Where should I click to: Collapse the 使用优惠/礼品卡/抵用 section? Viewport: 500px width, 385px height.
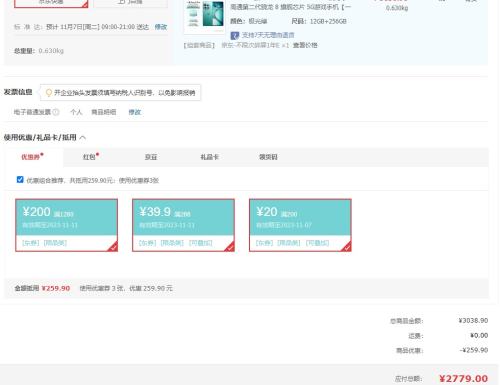83,137
